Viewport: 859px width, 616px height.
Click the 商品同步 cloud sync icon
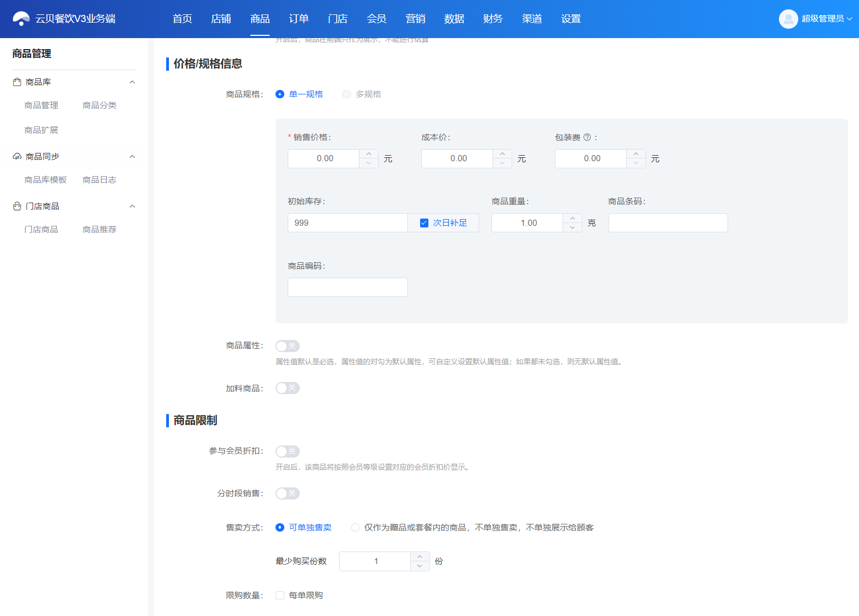(x=17, y=156)
